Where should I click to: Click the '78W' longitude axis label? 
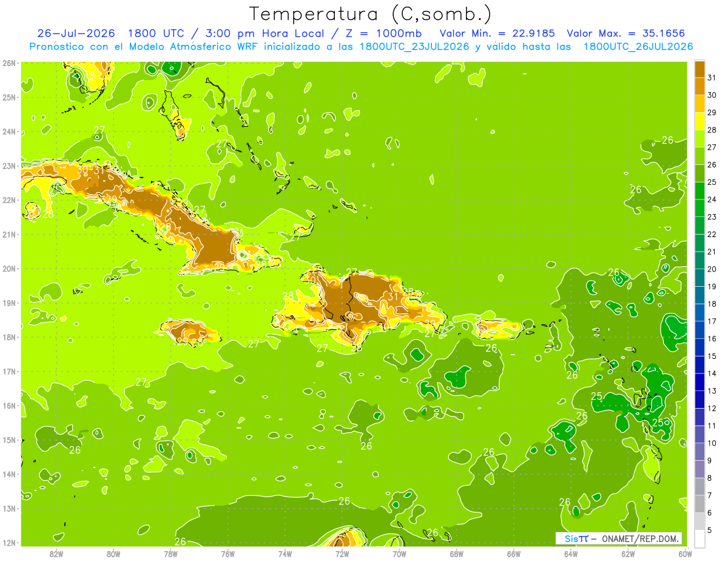(x=170, y=554)
